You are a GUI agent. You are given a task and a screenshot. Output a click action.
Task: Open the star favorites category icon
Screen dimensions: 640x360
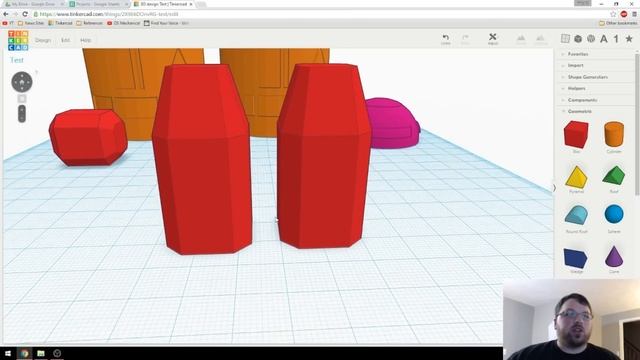629,39
